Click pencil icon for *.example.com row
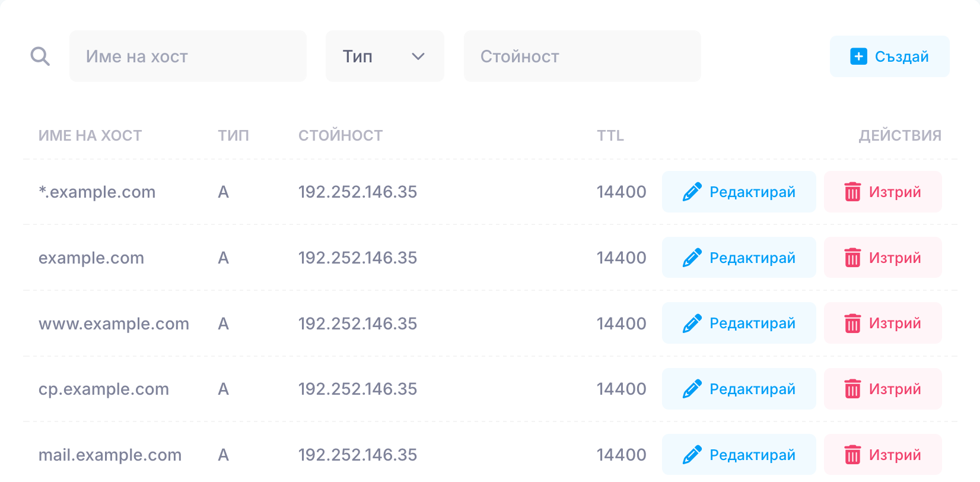This screenshot has width=980, height=482. click(692, 192)
